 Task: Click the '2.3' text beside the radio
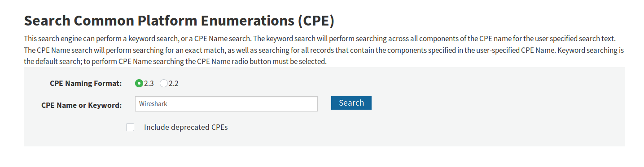(x=149, y=83)
